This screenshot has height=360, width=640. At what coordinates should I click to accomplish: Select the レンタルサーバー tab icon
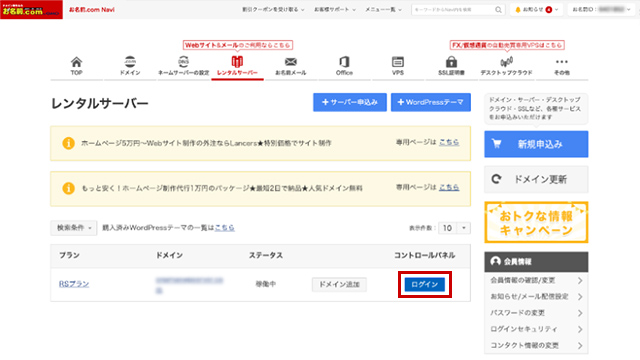point(237,62)
